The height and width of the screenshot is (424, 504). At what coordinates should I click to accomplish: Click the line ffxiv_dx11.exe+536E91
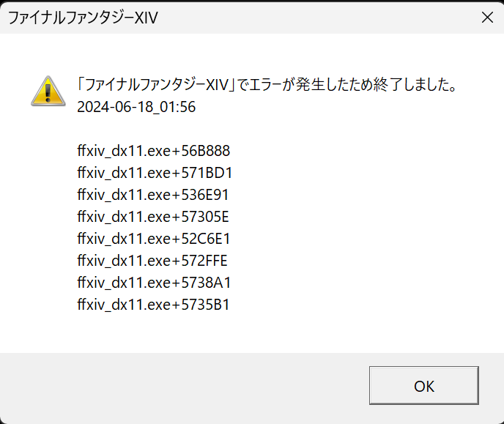point(153,195)
